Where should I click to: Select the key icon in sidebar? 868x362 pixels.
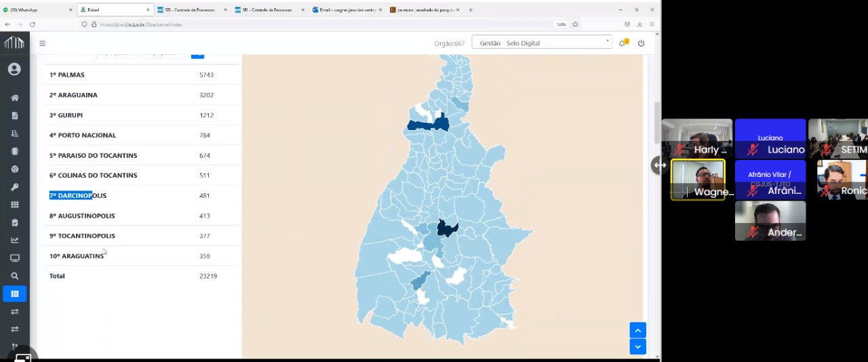pos(14,187)
